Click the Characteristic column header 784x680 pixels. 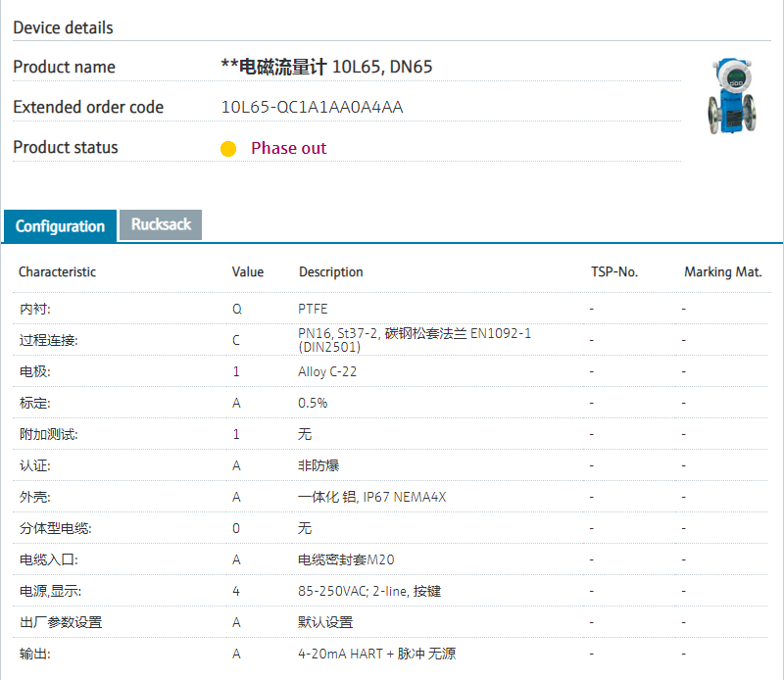click(57, 271)
